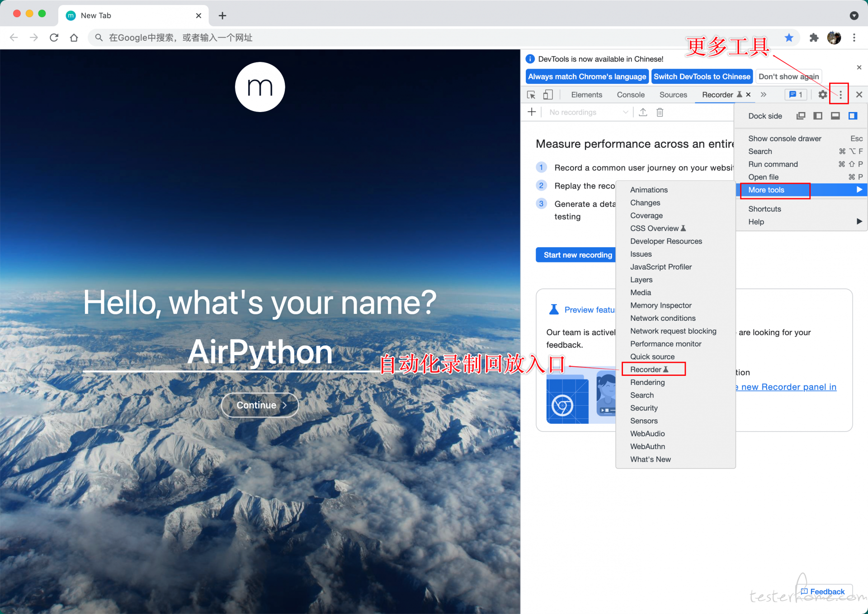Undock DevTools into separate window
This screenshot has width=868, height=614.
[801, 116]
